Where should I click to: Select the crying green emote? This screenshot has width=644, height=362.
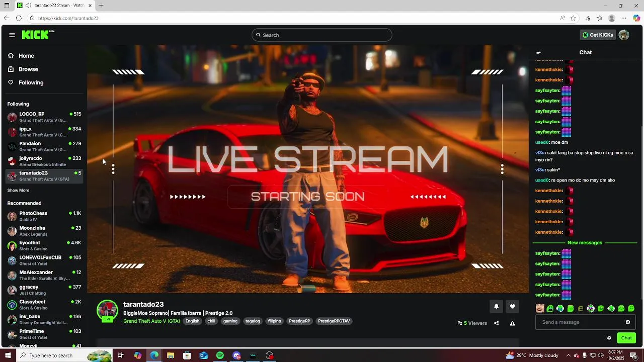(x=560, y=309)
